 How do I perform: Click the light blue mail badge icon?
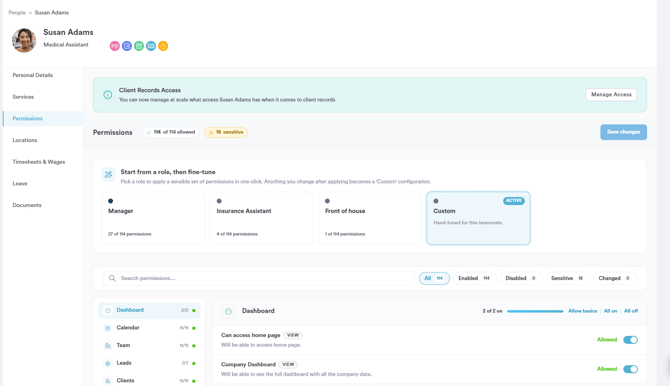(x=151, y=46)
